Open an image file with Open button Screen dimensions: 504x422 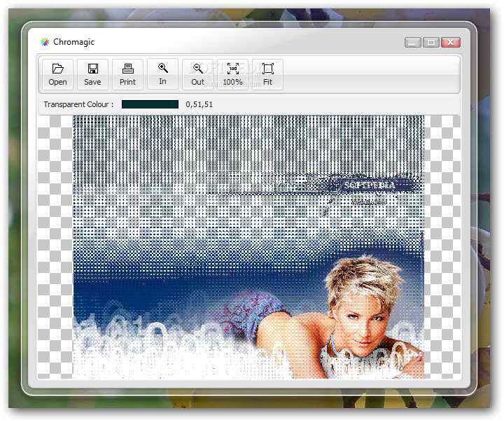pos(58,74)
